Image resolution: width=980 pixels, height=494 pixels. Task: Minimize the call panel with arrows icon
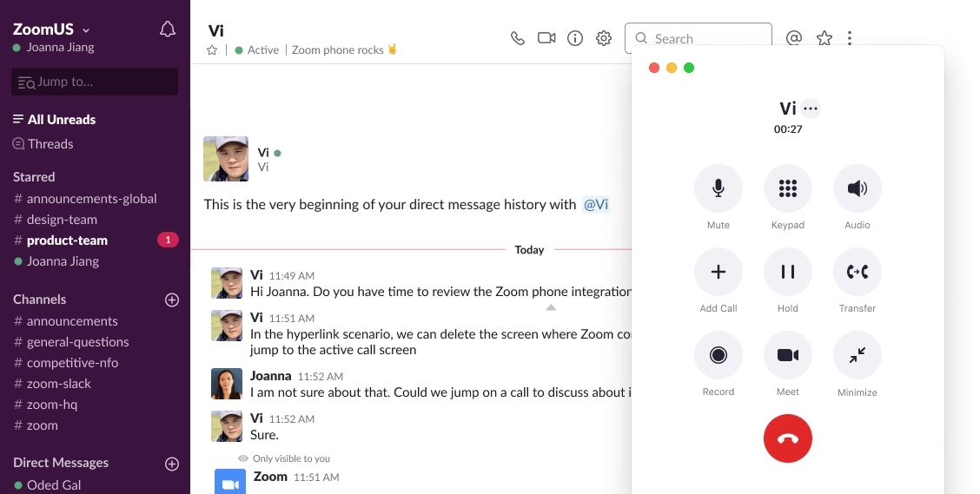tap(857, 355)
